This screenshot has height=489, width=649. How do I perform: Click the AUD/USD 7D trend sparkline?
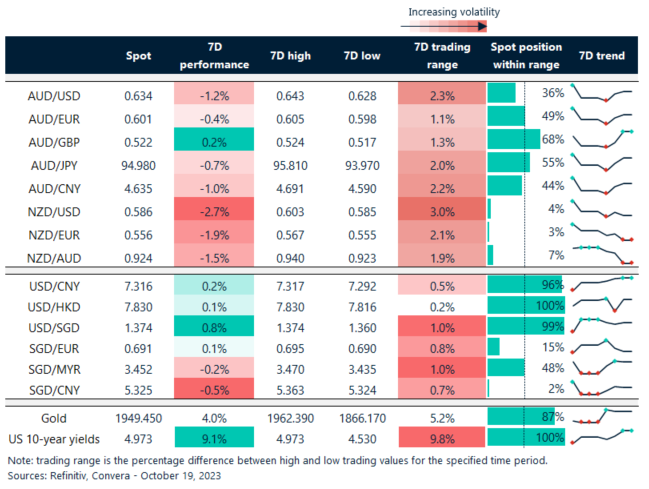point(603,93)
